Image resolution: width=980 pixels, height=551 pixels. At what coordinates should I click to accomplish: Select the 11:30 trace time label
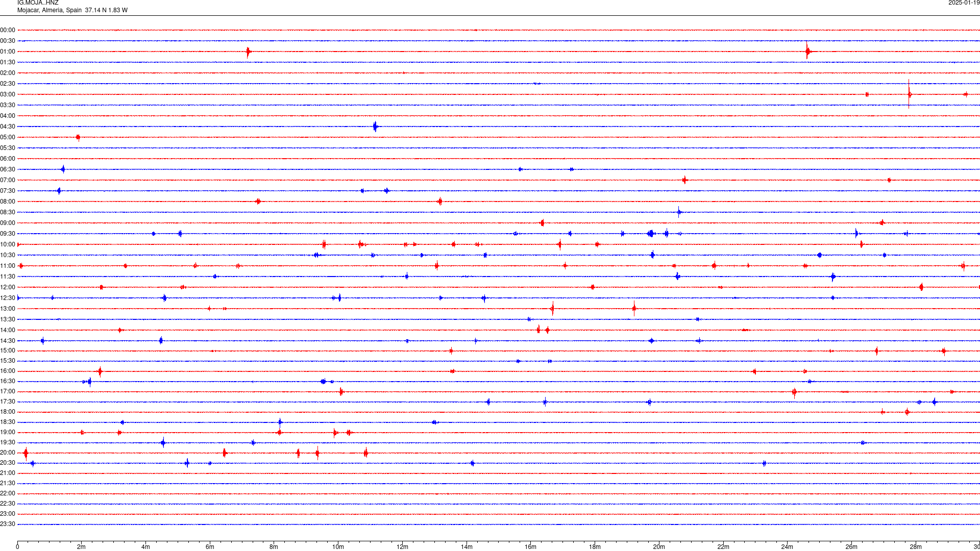pyautogui.click(x=8, y=277)
